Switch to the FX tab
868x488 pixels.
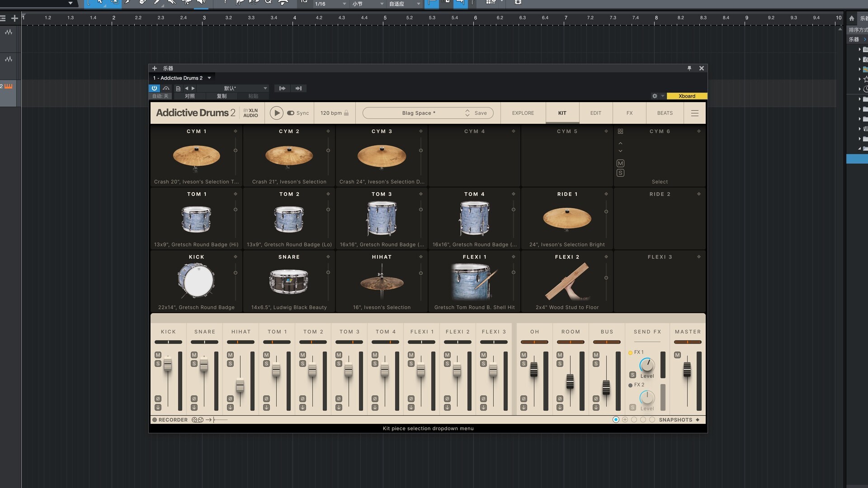click(629, 113)
